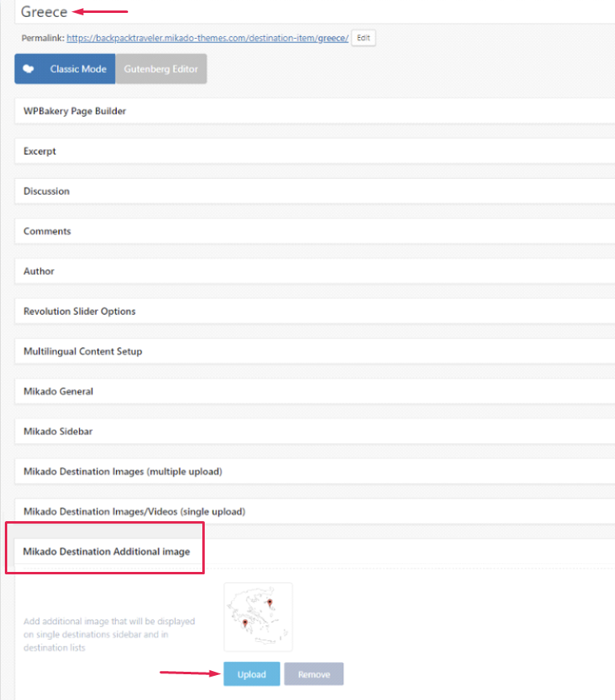Open the Greece permalink URL
This screenshot has height=700, width=615.
pos(207,39)
